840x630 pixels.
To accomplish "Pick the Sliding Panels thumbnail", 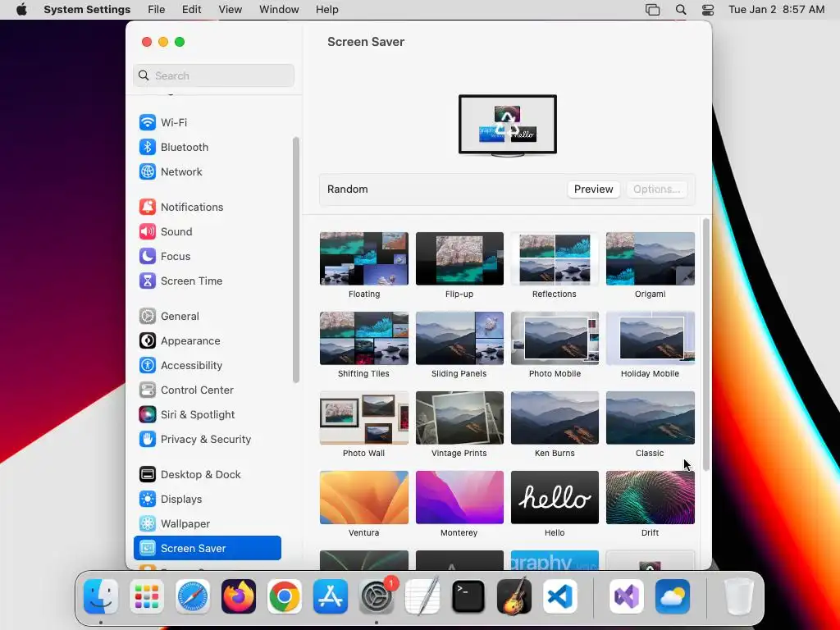I will point(459,338).
